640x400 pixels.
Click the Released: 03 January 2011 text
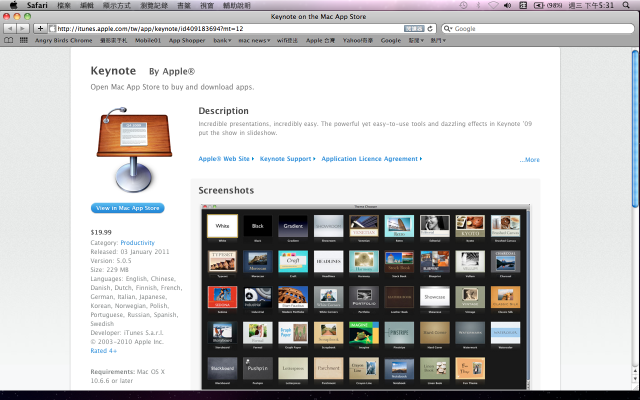(x=130, y=251)
